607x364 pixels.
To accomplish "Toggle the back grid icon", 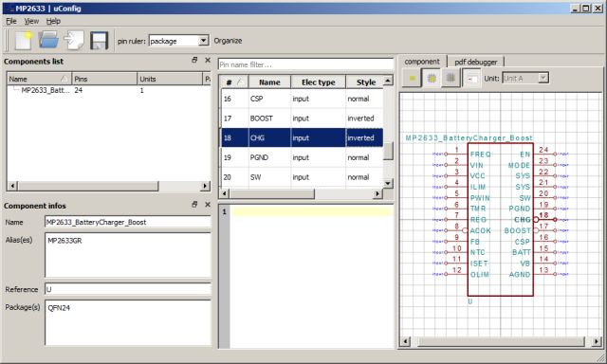I will [451, 78].
